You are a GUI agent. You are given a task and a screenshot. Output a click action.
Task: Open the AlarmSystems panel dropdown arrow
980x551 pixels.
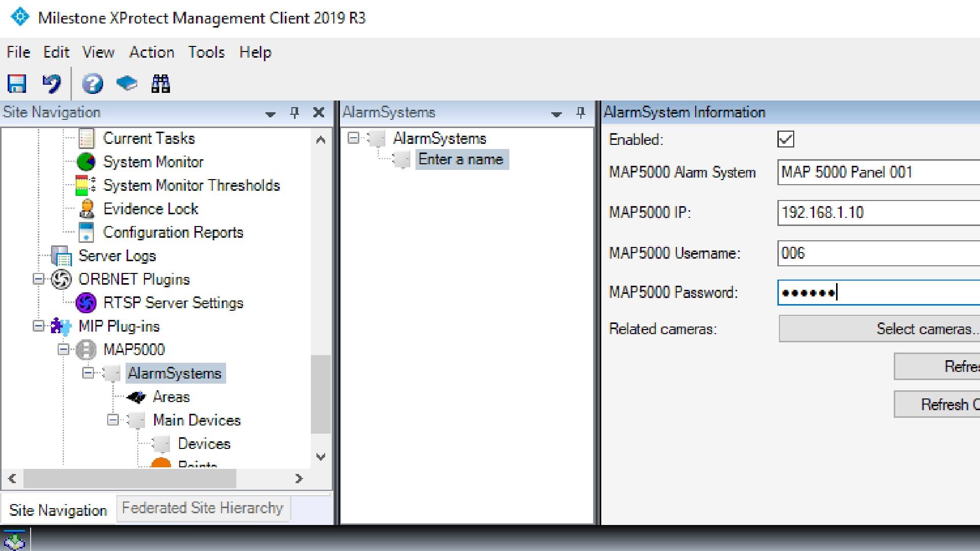pyautogui.click(x=557, y=114)
